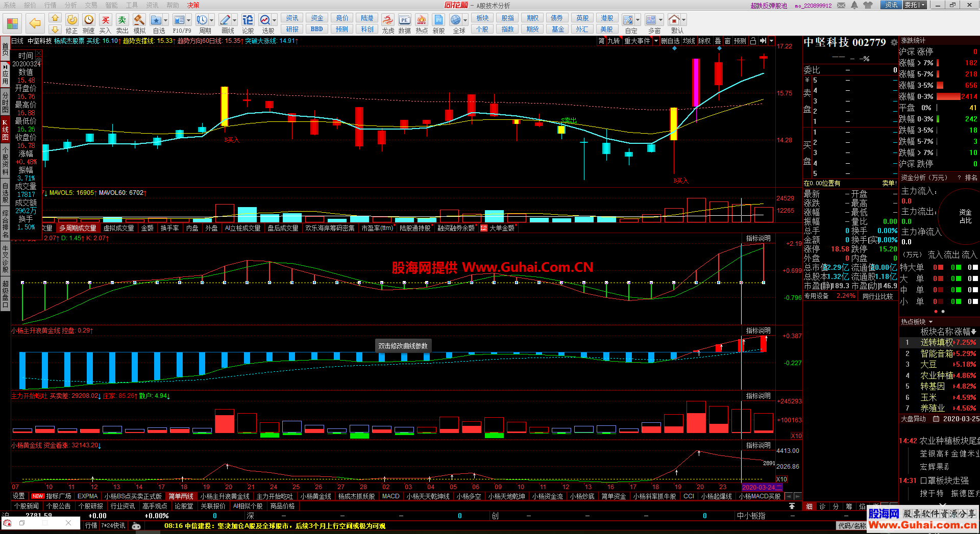This screenshot has height=534, width=980.
Task: Click the 送转填权 sector row
Action: 938,342
